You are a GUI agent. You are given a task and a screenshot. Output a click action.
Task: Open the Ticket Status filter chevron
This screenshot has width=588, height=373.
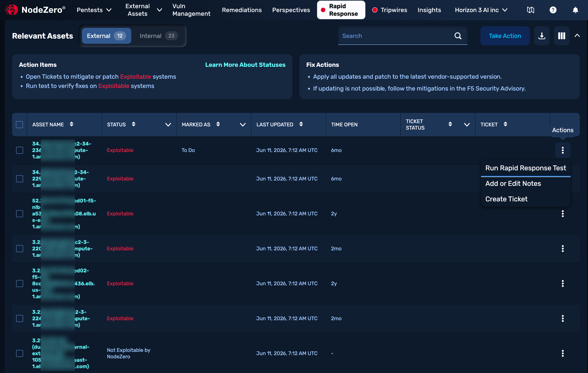(467, 125)
